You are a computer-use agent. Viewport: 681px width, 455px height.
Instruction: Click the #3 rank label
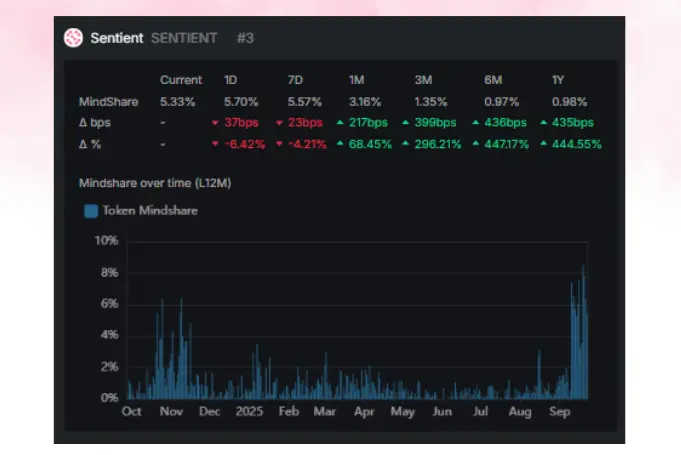(245, 38)
